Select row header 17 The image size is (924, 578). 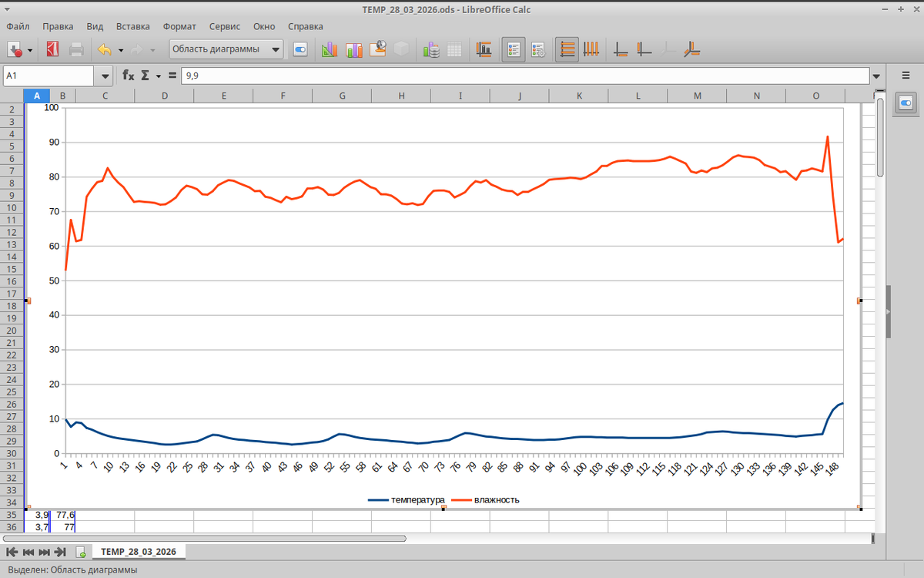pyautogui.click(x=12, y=294)
